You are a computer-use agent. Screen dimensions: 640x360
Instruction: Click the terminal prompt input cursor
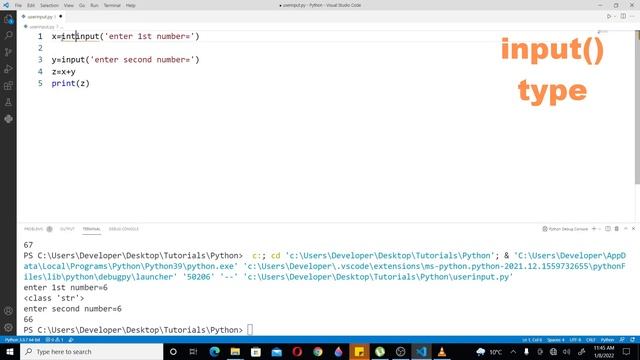point(250,329)
